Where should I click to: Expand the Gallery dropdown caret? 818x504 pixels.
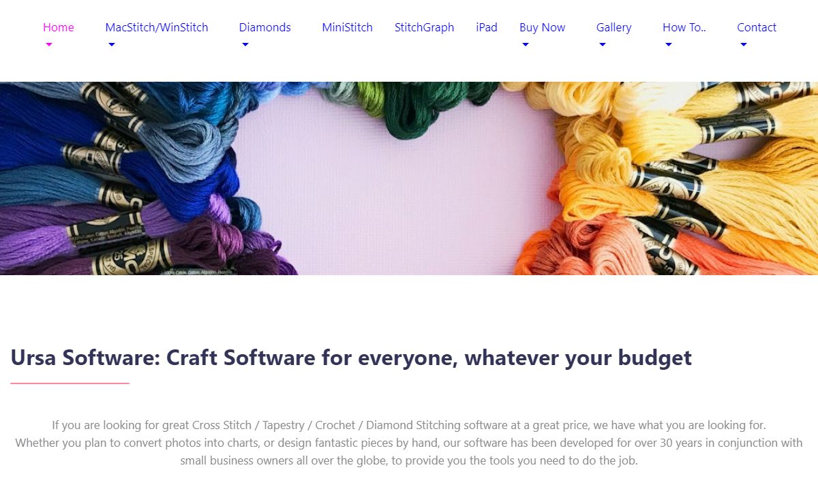pos(603,45)
